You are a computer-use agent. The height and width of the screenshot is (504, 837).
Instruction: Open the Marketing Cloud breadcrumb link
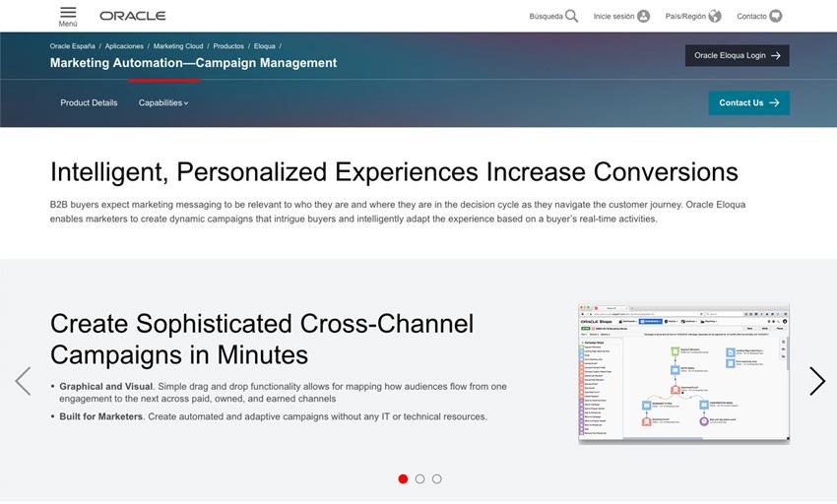(x=178, y=46)
